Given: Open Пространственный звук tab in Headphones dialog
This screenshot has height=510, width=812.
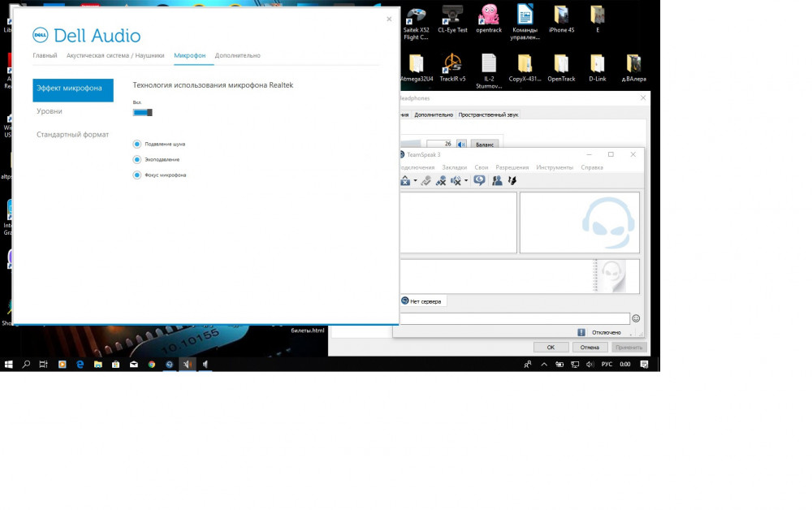Looking at the screenshot, I should tap(488, 115).
